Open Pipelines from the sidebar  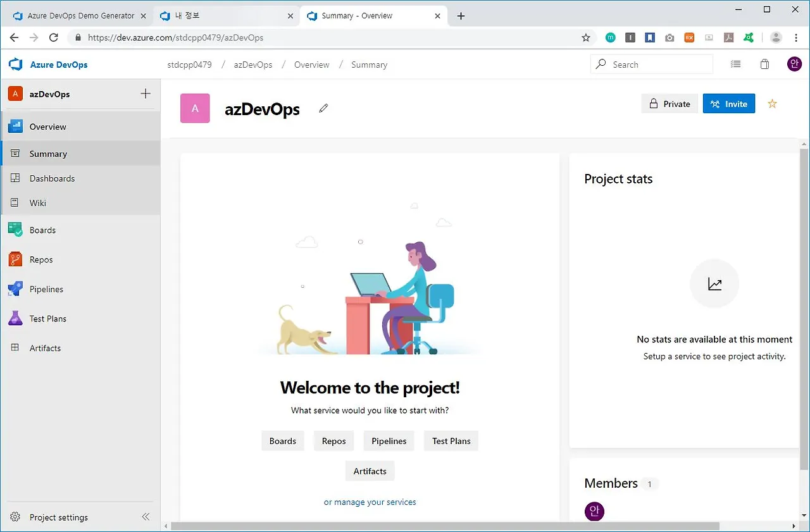(46, 288)
